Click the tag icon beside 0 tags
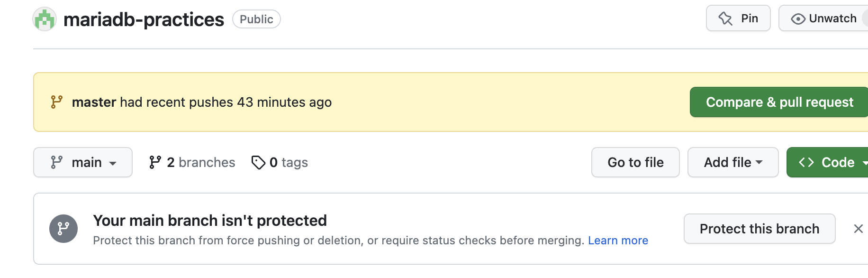The width and height of the screenshot is (868, 278). point(258,163)
